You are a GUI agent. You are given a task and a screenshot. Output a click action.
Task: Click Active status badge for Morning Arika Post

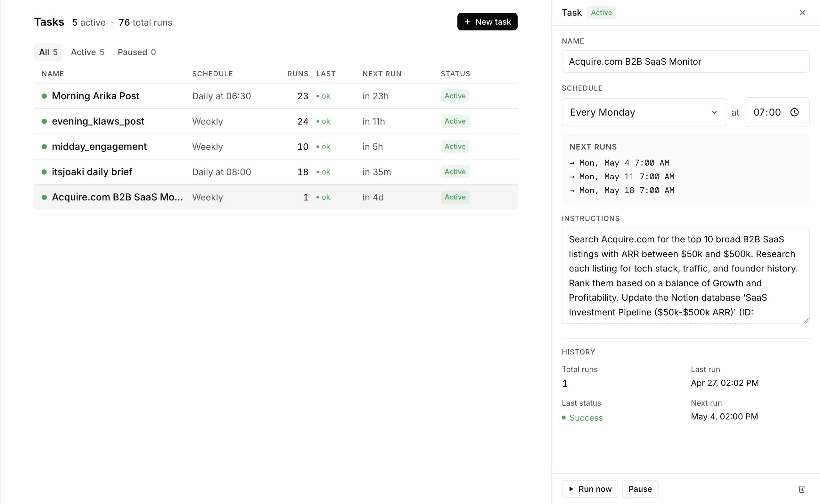(455, 96)
